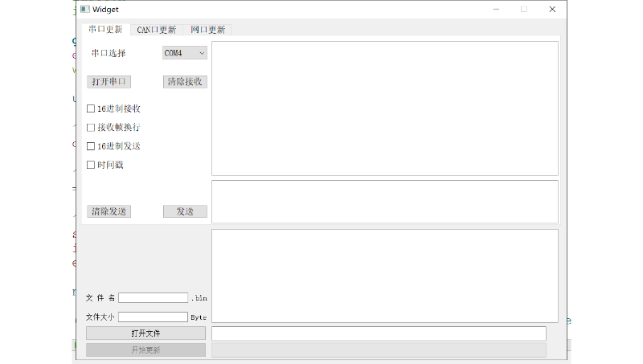
Task: Click the update log text area
Action: (385, 276)
